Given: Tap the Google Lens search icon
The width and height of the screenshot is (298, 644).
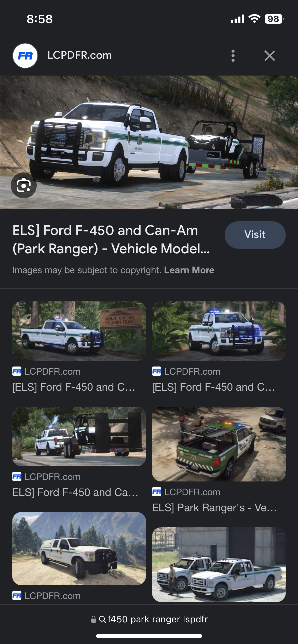Looking at the screenshot, I should point(24,185).
